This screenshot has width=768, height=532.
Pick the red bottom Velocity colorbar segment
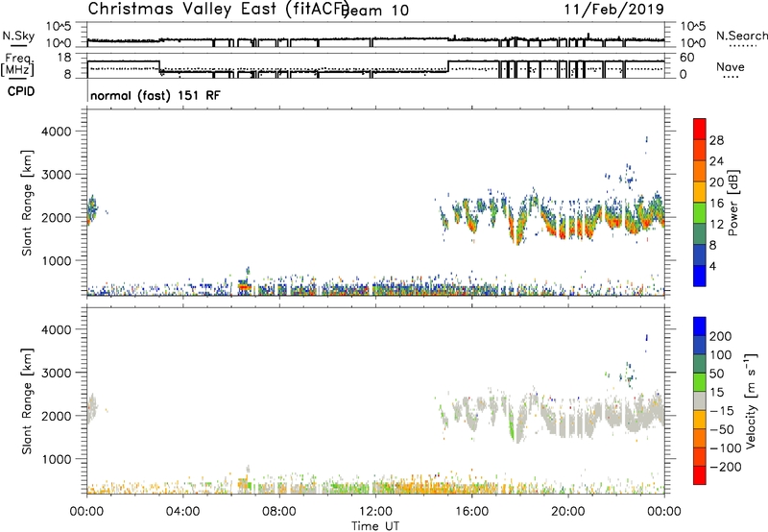(700, 475)
